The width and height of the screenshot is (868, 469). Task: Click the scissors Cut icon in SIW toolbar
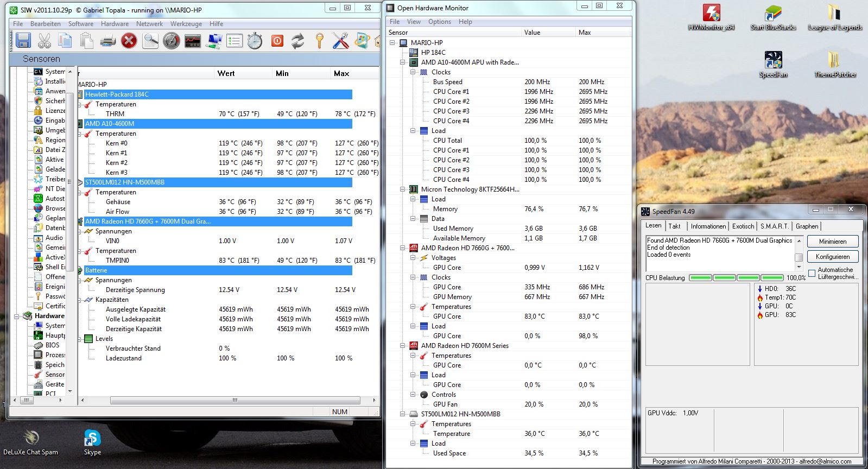45,40
